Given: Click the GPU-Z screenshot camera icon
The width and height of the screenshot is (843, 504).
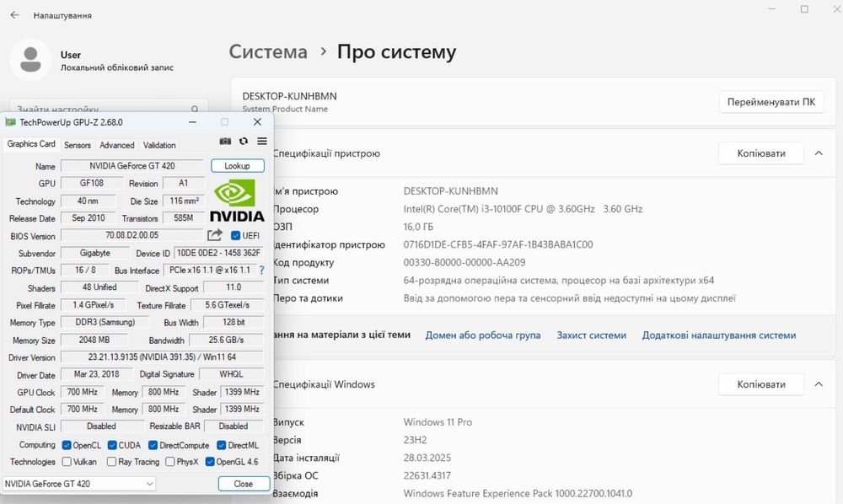Looking at the screenshot, I should 225,142.
